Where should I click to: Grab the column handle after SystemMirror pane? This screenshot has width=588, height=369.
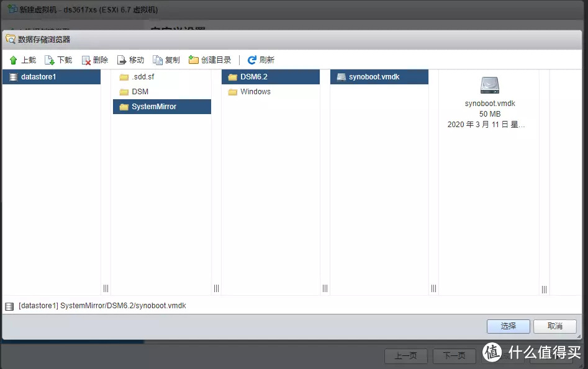click(x=216, y=288)
